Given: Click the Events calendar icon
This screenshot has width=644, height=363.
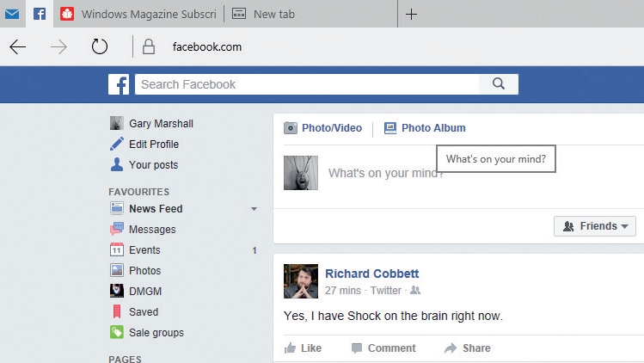Looking at the screenshot, I should (117, 249).
